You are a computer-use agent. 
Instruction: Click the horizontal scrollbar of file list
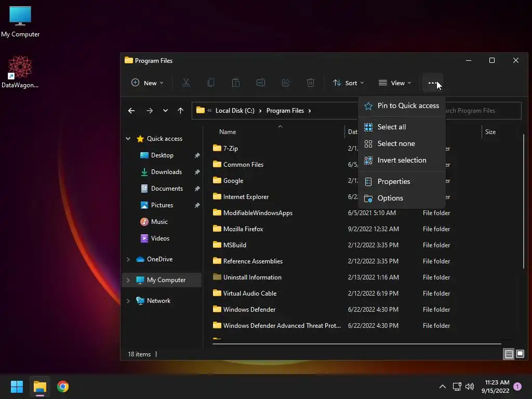click(x=356, y=344)
